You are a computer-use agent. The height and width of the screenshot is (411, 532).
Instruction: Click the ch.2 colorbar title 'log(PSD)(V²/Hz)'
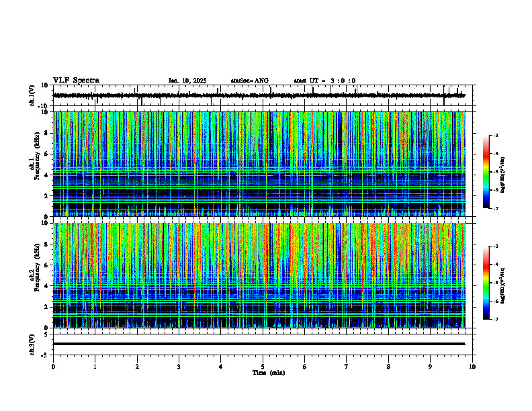[x=503, y=285]
